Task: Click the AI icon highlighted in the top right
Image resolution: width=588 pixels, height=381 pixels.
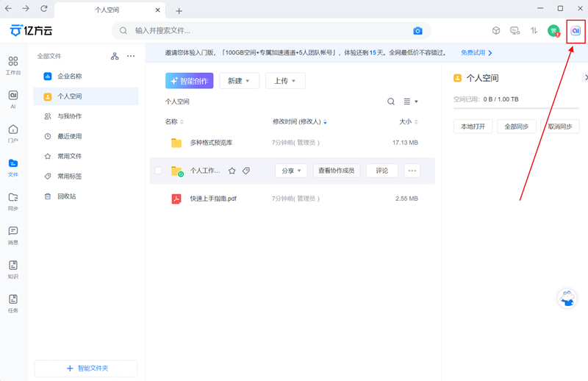Action: (576, 31)
